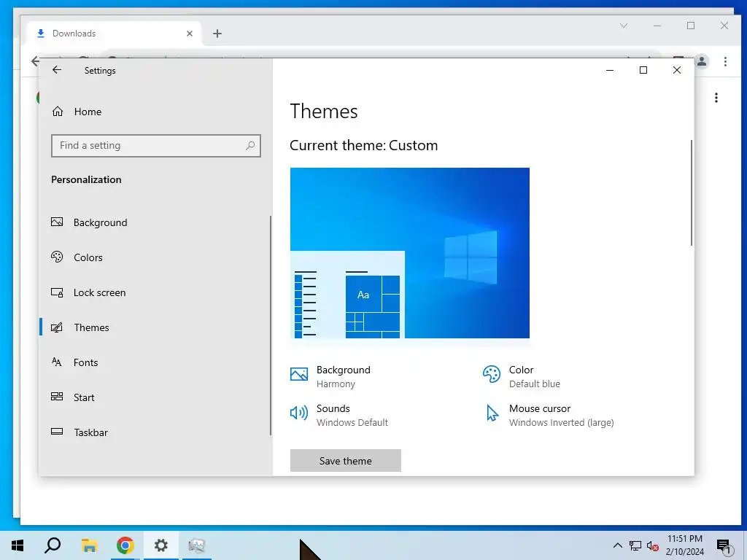
Task: Click the current theme preview image
Action: click(410, 253)
